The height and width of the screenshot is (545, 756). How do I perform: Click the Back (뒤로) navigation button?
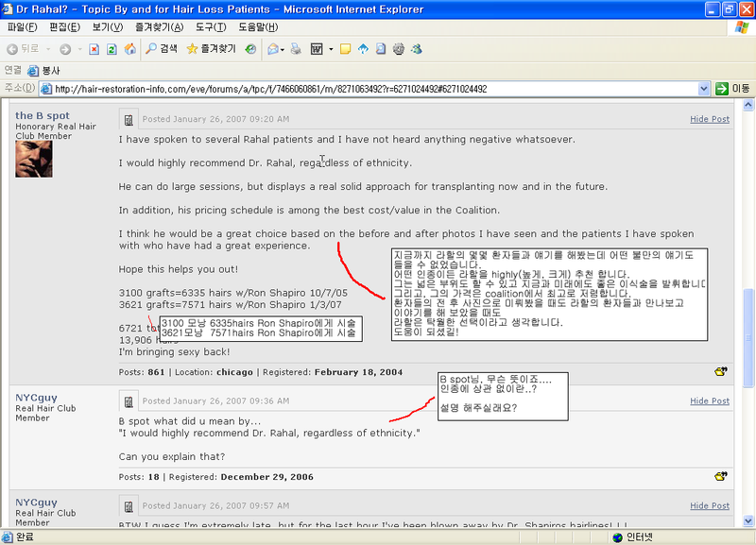click(22, 49)
